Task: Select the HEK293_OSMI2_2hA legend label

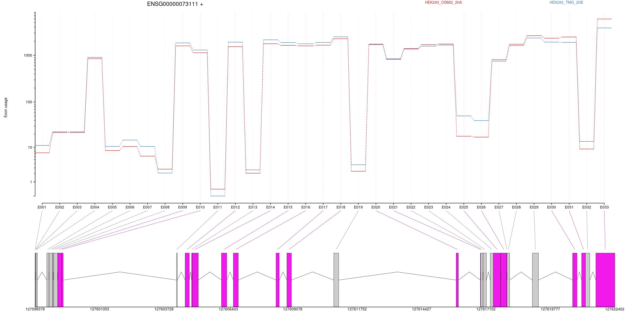Action: (x=443, y=2)
